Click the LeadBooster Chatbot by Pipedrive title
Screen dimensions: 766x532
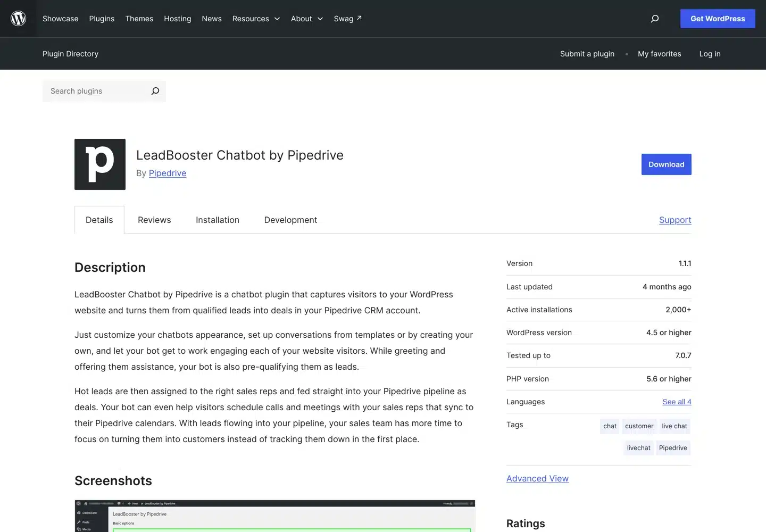click(x=240, y=155)
